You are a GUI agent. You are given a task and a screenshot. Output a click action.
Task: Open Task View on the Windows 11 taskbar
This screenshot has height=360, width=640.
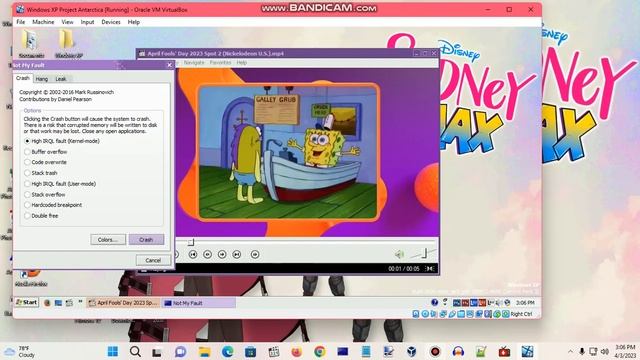(x=157, y=351)
